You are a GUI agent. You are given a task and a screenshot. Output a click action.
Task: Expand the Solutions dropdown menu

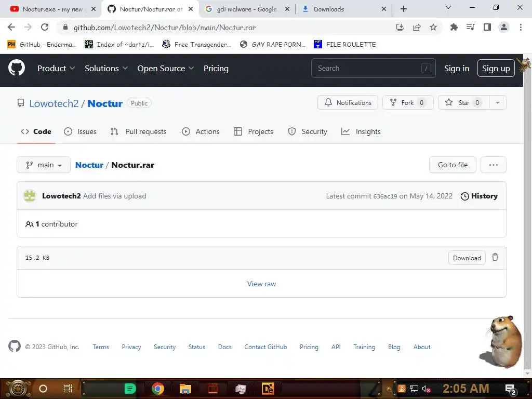coord(106,68)
